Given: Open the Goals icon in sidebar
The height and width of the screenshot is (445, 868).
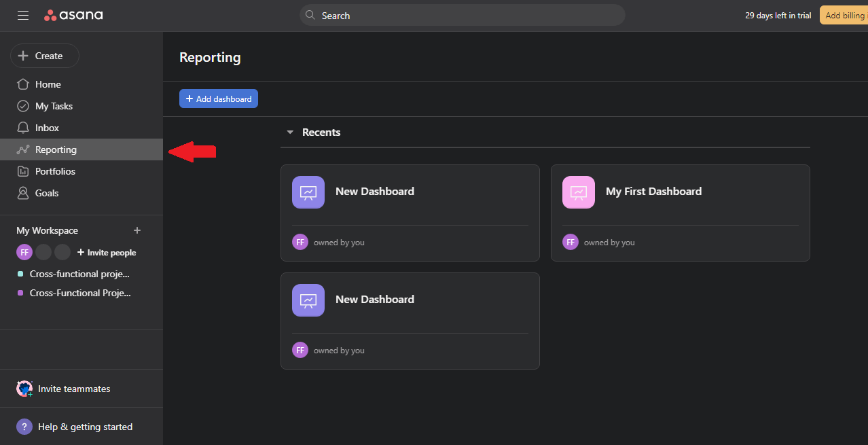Looking at the screenshot, I should point(23,192).
